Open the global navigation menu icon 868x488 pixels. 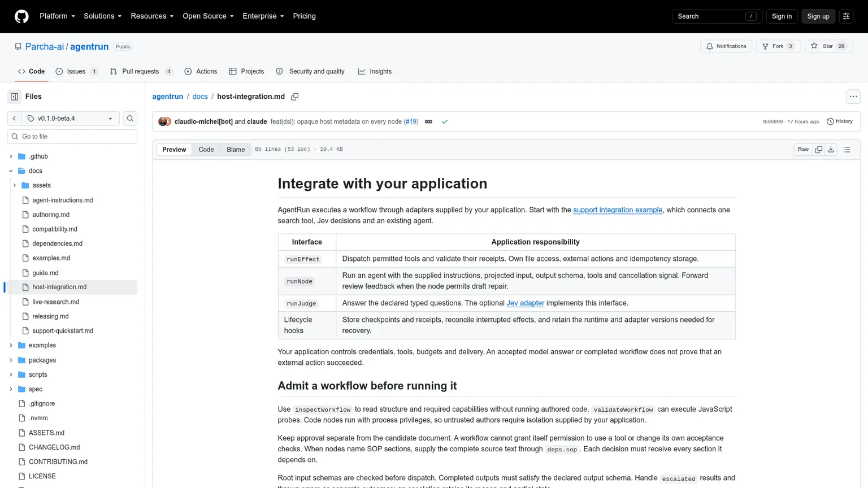(x=846, y=16)
